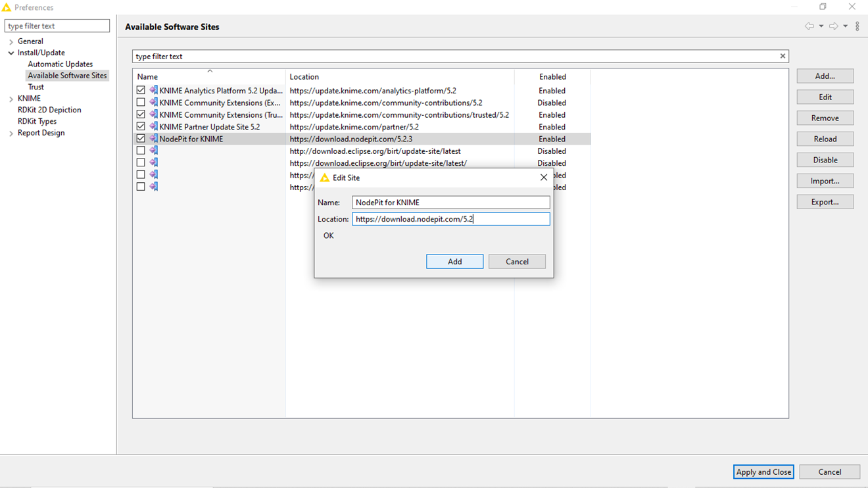
Task: Click Apply and Close button
Action: click(x=763, y=472)
